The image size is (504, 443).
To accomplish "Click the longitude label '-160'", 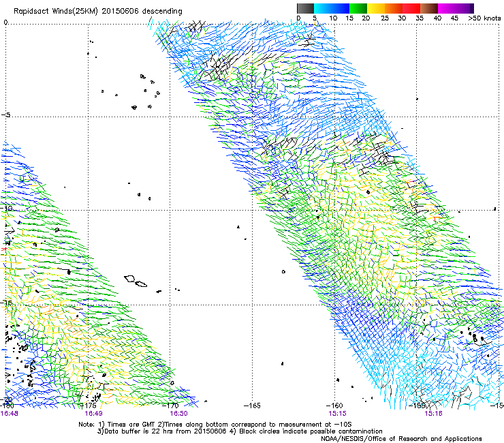I will click(x=334, y=406).
